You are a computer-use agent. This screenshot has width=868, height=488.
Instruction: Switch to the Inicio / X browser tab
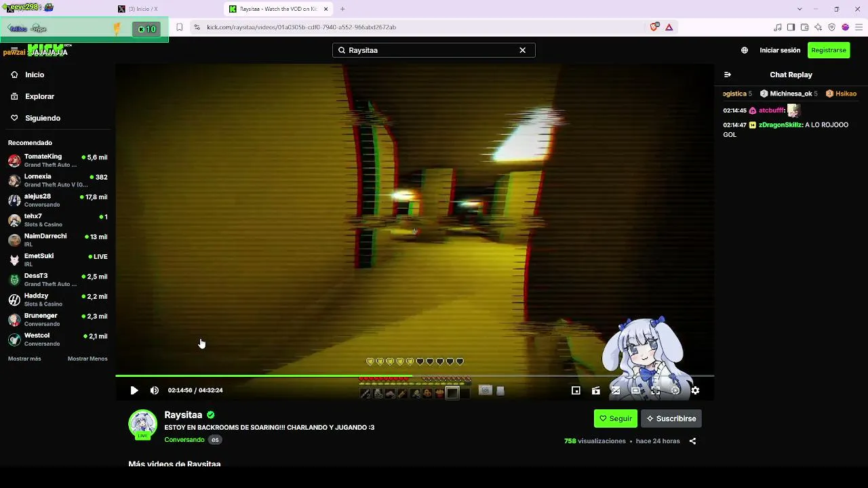(166, 9)
